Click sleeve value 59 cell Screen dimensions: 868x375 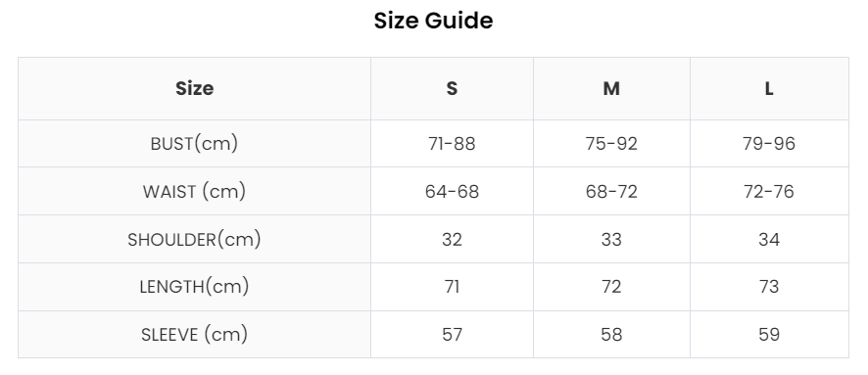pos(769,335)
